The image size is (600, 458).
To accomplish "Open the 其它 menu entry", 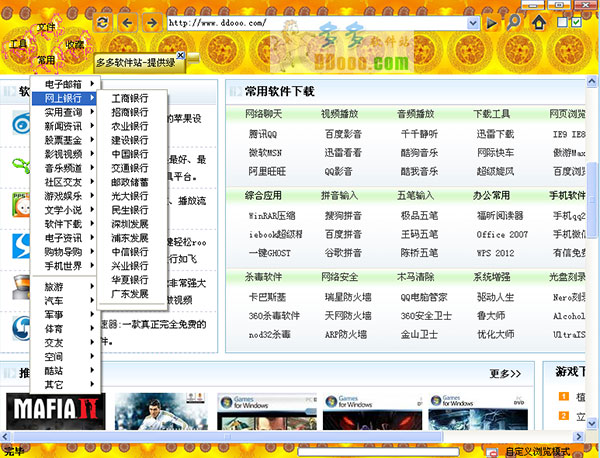I will click(x=65, y=385).
